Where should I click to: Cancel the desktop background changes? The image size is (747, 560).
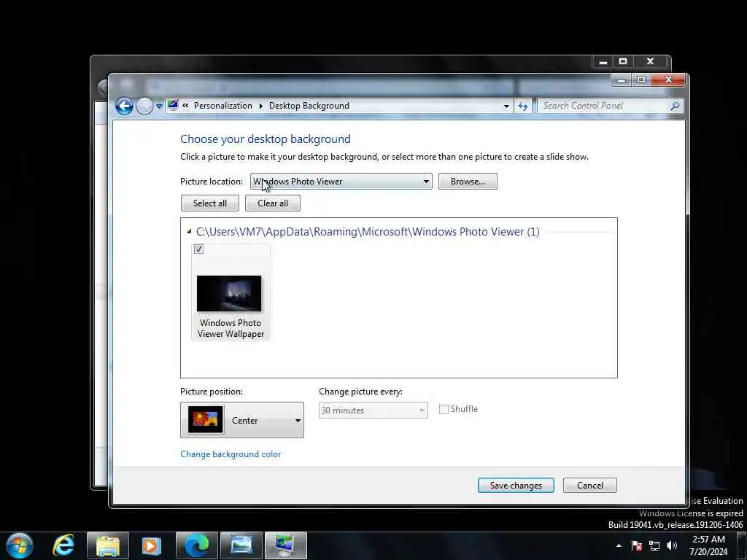tap(589, 485)
